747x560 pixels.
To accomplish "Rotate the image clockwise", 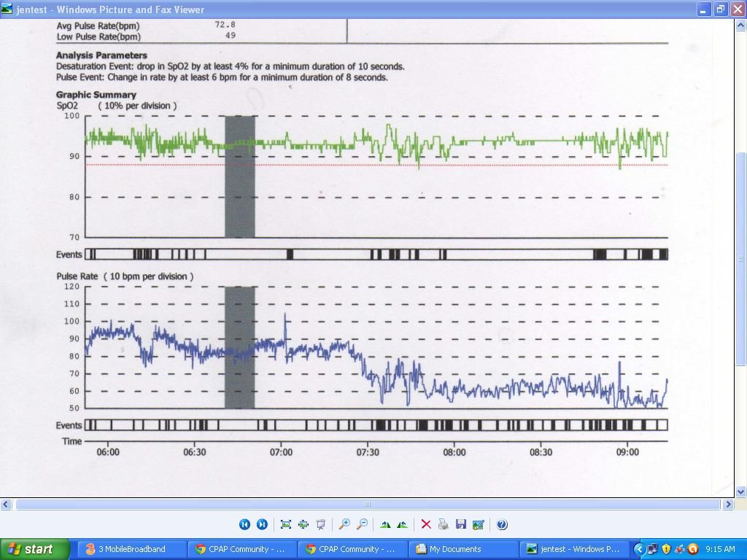I will [385, 524].
